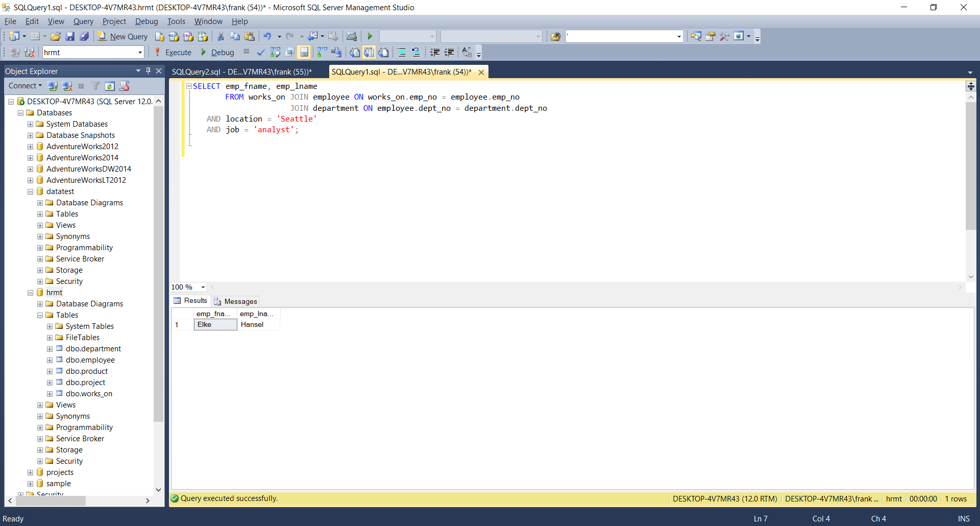Open Query Options icon

289,52
